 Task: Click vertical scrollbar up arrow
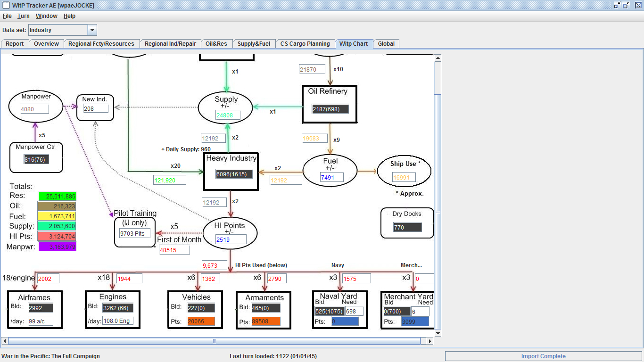(438, 58)
